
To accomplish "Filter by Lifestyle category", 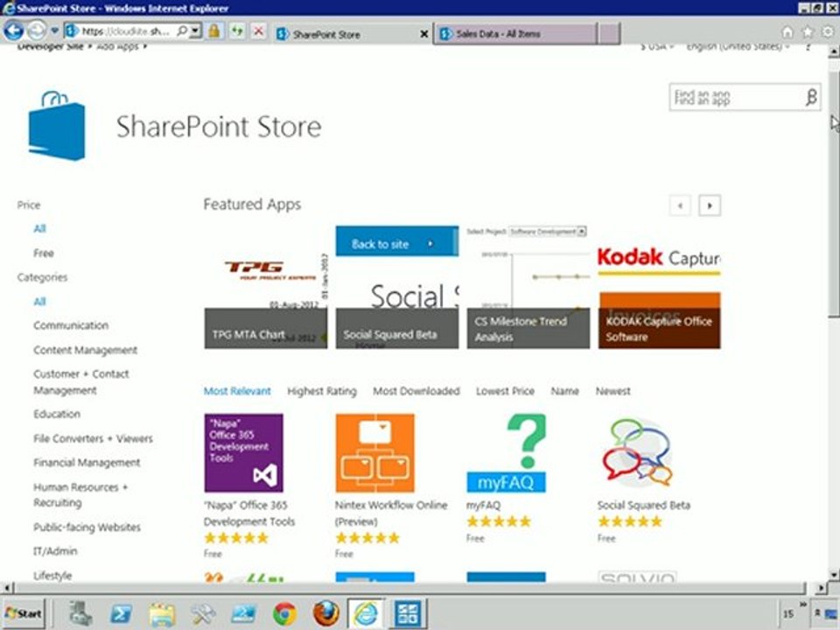I will [52, 576].
